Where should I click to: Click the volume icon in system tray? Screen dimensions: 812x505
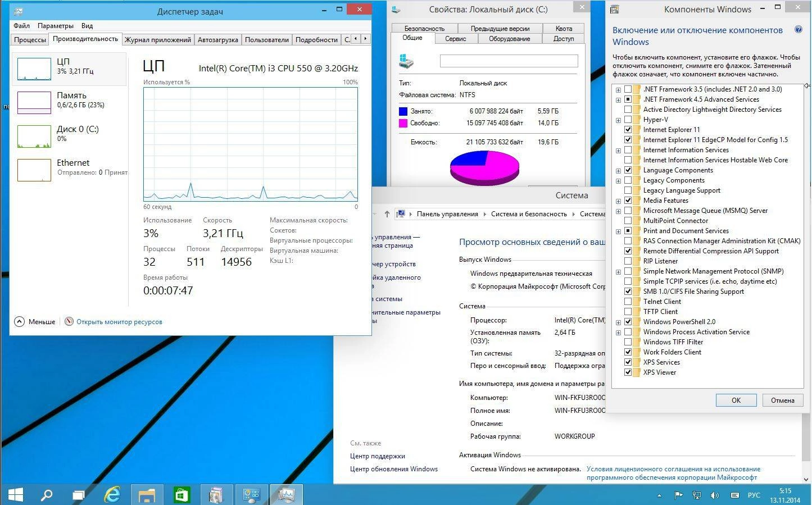[x=715, y=495]
